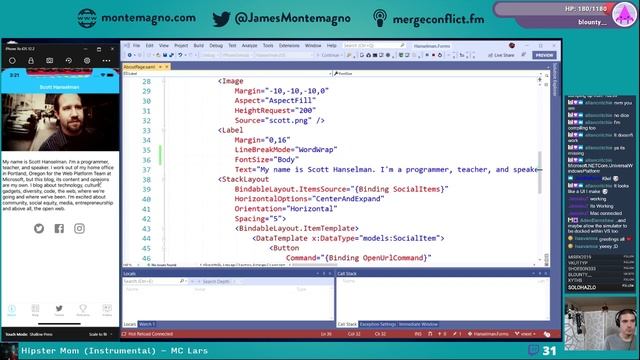Collapse the BindableLayout.ItemTemplate element on line 43
This screenshot has width=640, height=360.
(164, 229)
